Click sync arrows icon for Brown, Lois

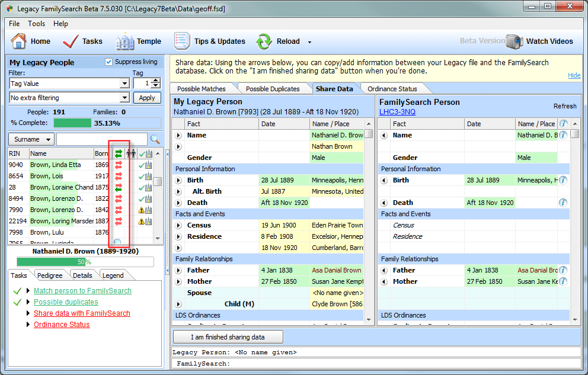(x=119, y=176)
